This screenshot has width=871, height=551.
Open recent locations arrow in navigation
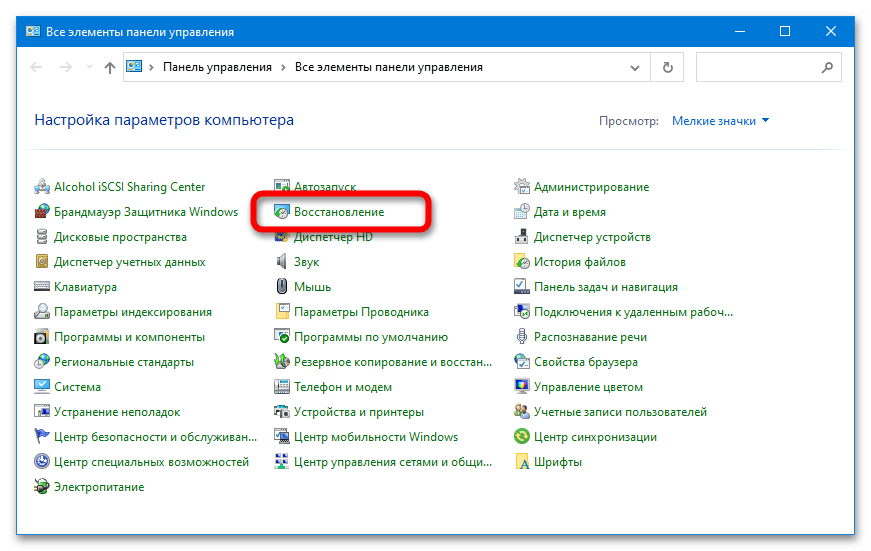coord(89,67)
